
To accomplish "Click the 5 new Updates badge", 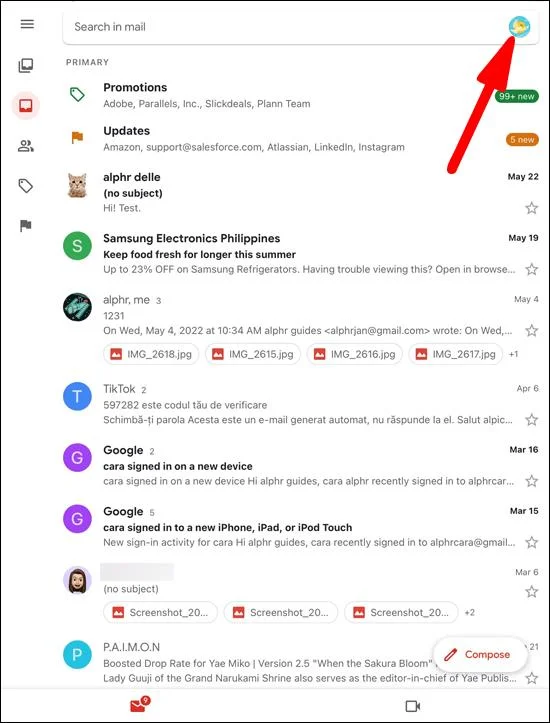I will 522,139.
